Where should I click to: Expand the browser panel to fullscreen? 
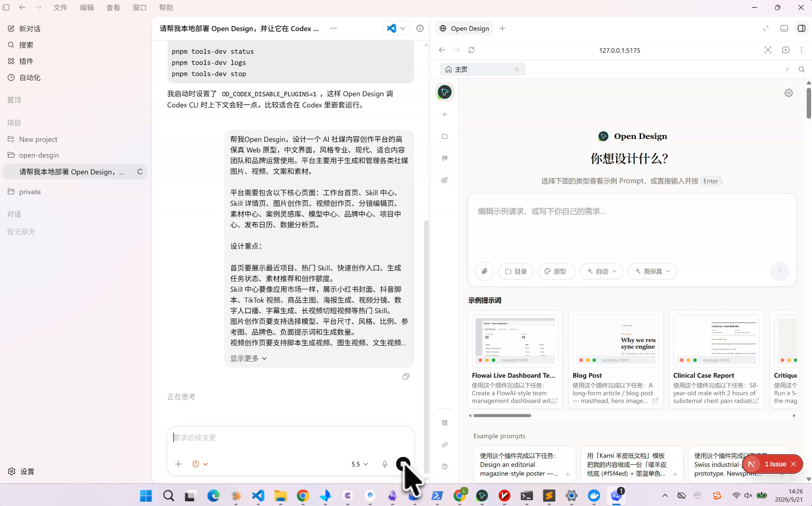point(766,28)
